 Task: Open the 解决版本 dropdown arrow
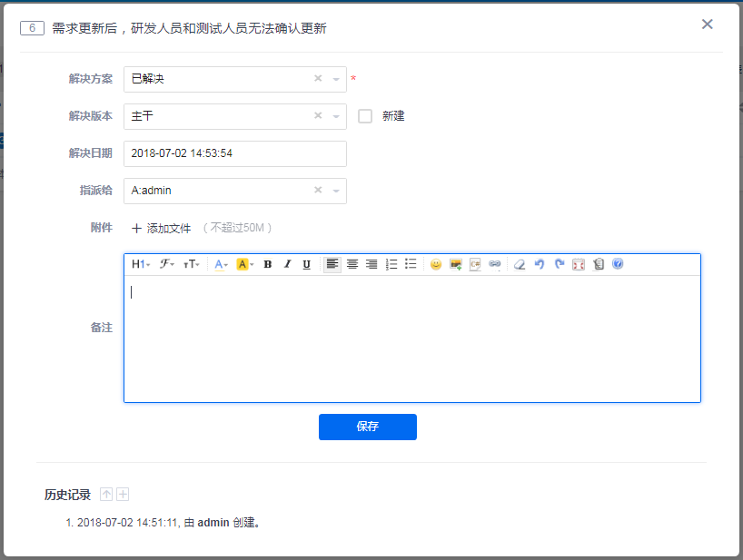[336, 116]
